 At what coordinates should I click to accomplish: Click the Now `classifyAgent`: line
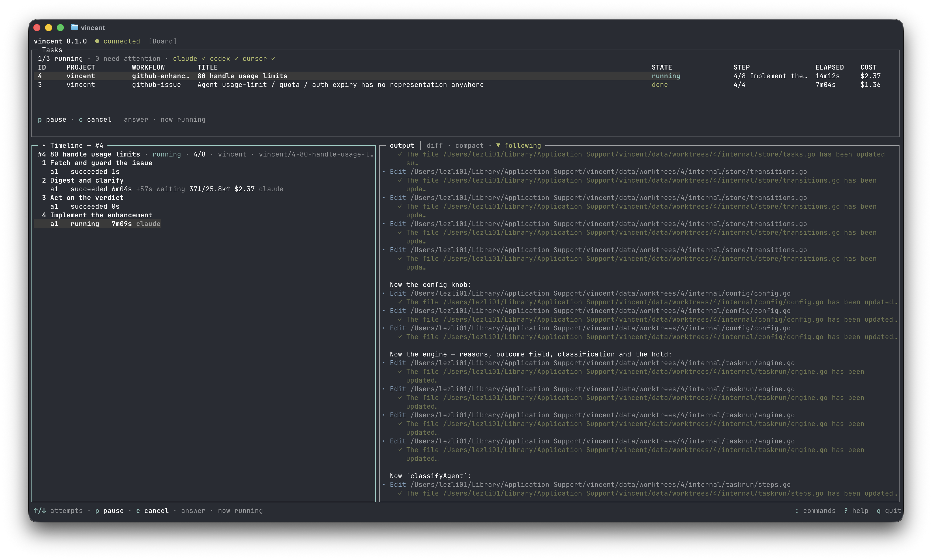click(x=430, y=476)
